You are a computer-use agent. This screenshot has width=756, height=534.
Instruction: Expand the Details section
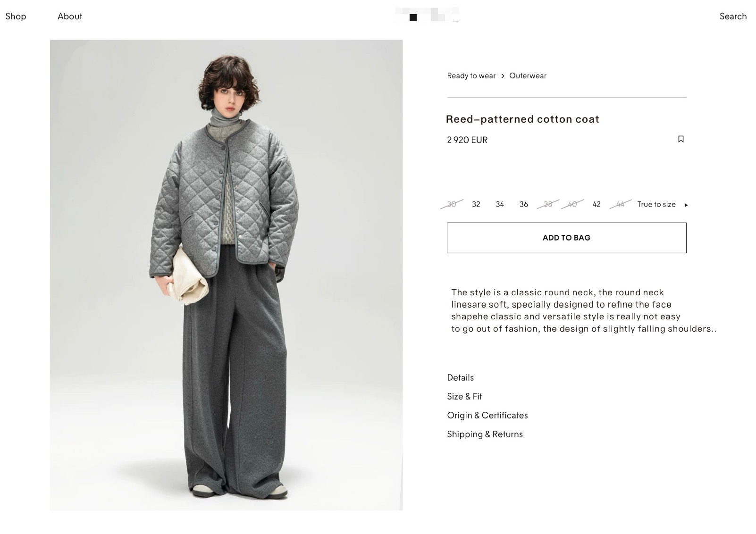click(x=460, y=377)
